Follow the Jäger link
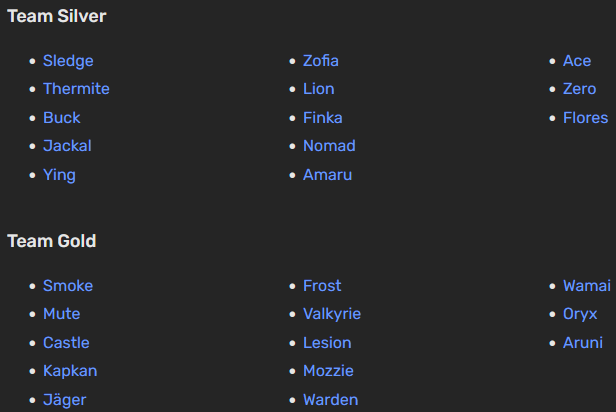This screenshot has height=412, width=616. click(65, 400)
